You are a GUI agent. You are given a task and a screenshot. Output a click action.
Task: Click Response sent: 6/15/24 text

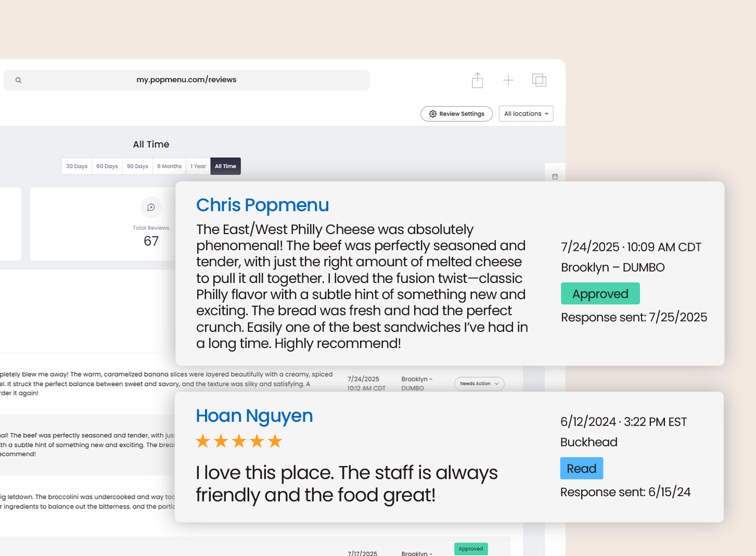point(625,492)
